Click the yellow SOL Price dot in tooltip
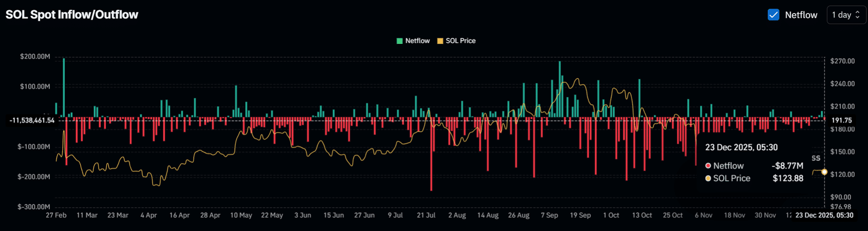868x231 pixels. 708,178
